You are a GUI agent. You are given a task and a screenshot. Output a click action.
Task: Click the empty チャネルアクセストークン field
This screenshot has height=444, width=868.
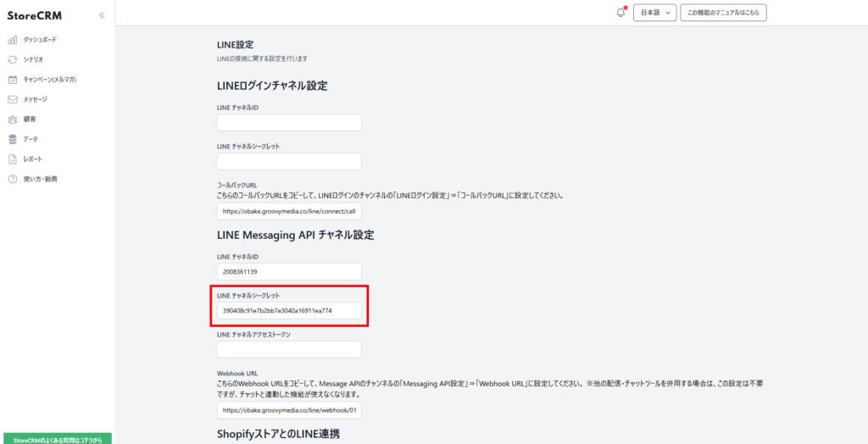pyautogui.click(x=289, y=349)
